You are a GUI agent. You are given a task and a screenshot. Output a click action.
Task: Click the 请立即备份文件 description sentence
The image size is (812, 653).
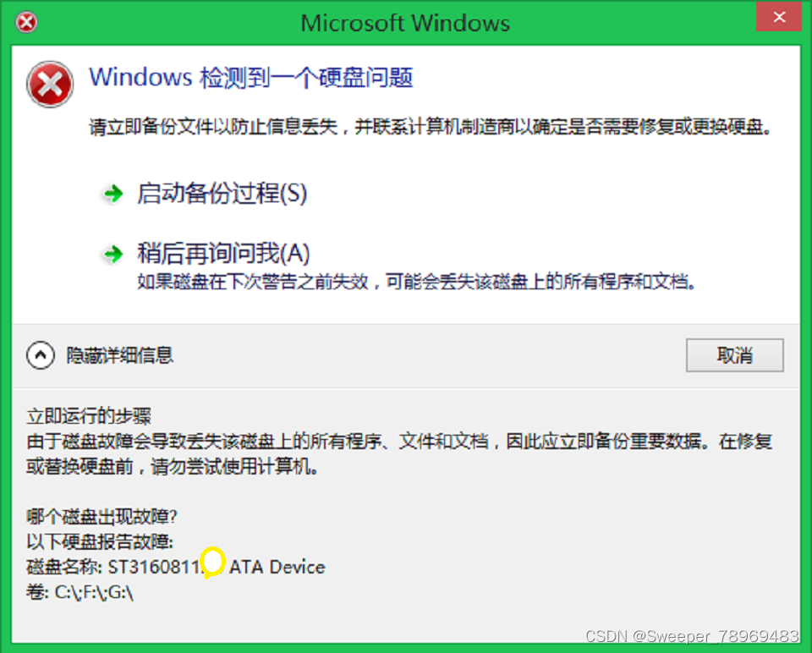coord(431,126)
